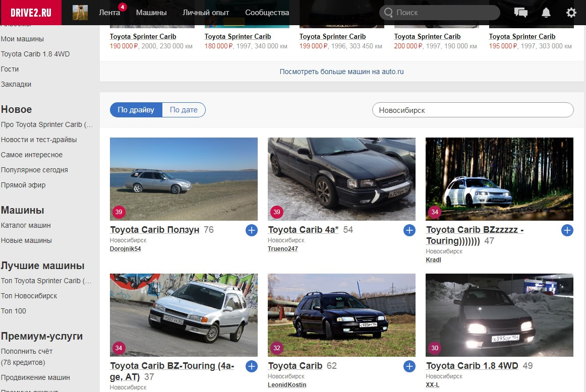Open Пополнить счёт (78 кредитов)
Viewport: 586px width, 392px height.
(x=27, y=357)
